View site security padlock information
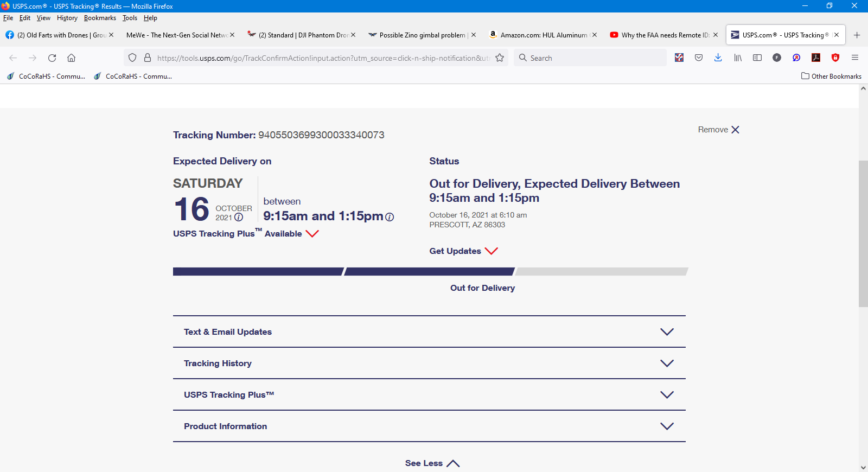The height and width of the screenshot is (472, 868). pos(147,58)
